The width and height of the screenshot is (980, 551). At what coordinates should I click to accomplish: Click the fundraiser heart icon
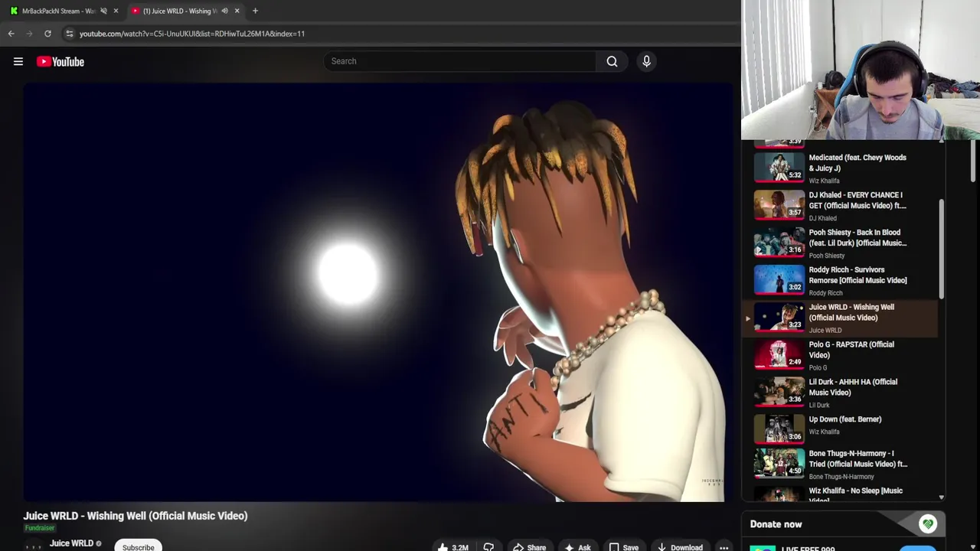pos(928,524)
